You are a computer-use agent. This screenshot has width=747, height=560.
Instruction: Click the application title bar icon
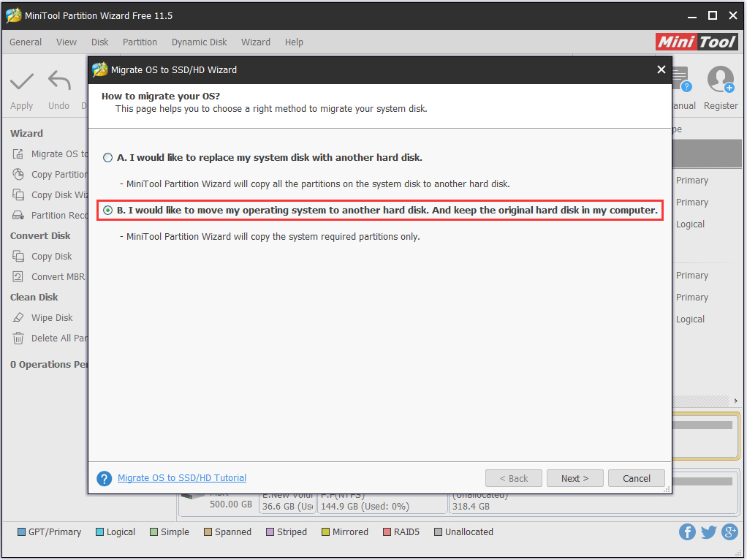[13, 15]
